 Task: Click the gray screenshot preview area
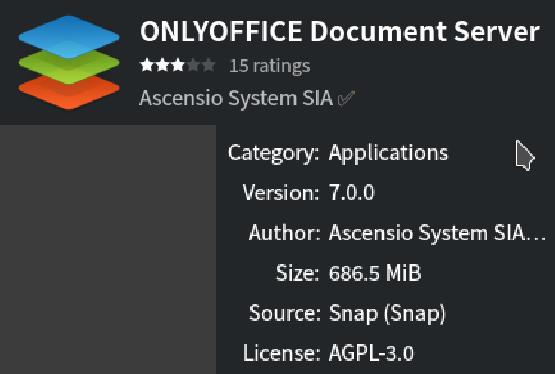coord(108,249)
